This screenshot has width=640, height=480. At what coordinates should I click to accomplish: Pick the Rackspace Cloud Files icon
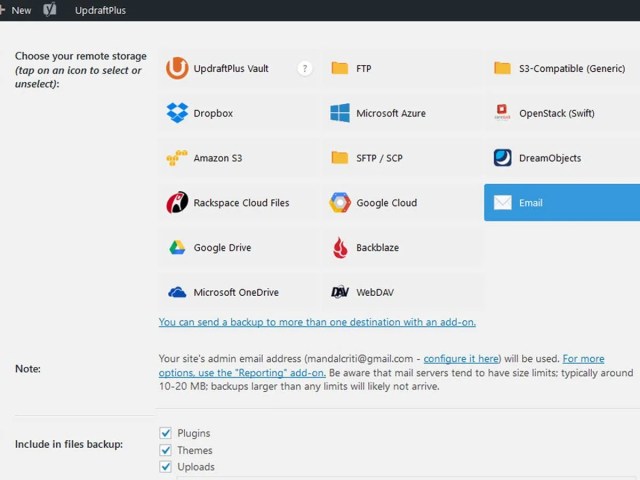coord(177,203)
